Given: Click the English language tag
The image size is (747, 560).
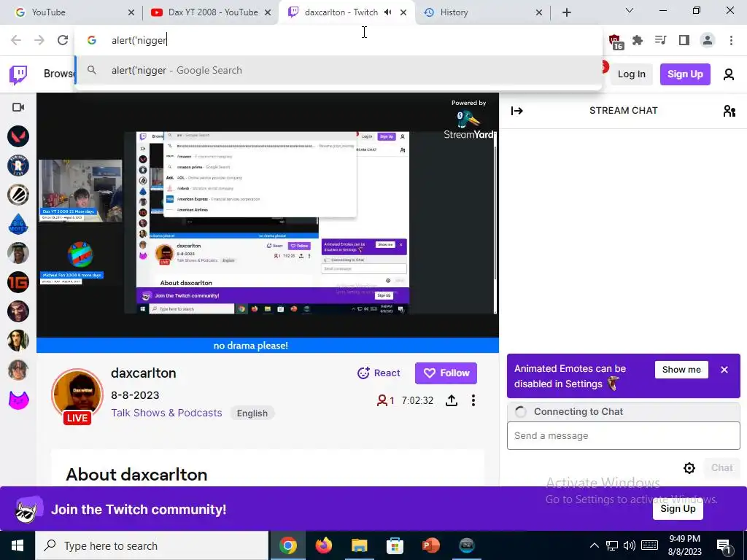Looking at the screenshot, I should (x=252, y=413).
